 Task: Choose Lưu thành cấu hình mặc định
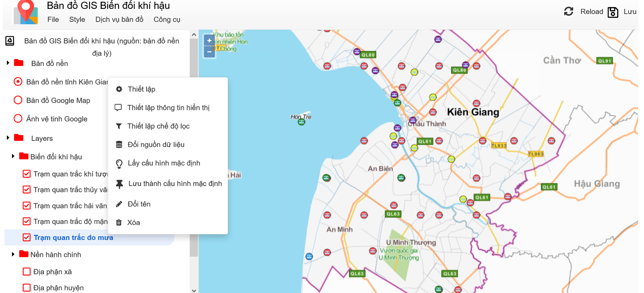pyautogui.click(x=175, y=184)
